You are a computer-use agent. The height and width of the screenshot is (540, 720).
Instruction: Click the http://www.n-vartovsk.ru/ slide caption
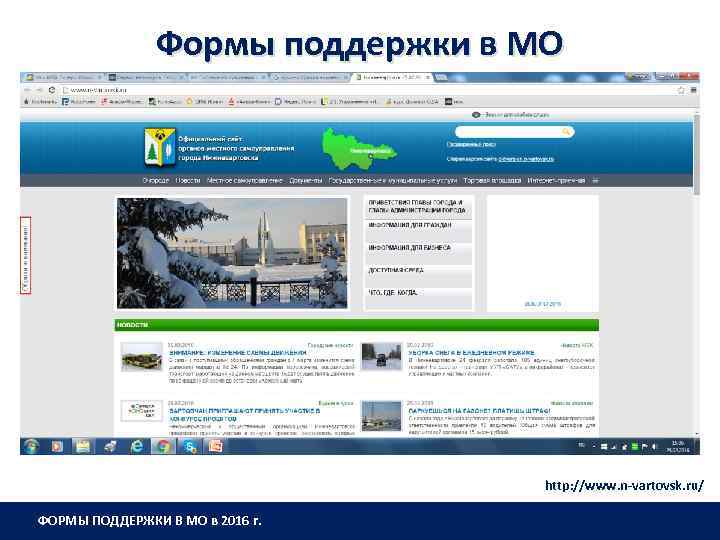coord(624,485)
